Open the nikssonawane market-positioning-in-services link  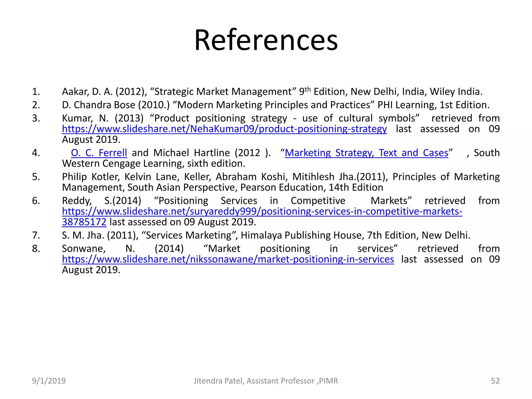tap(228, 259)
